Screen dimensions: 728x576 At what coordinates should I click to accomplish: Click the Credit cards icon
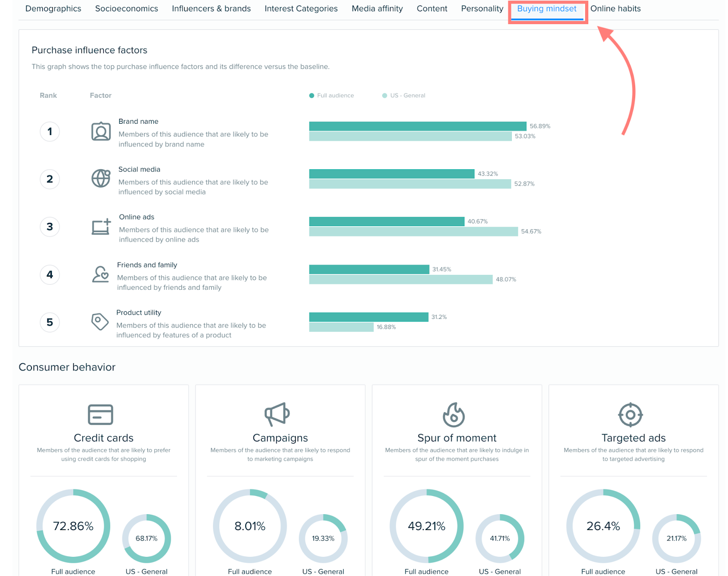[x=100, y=414]
